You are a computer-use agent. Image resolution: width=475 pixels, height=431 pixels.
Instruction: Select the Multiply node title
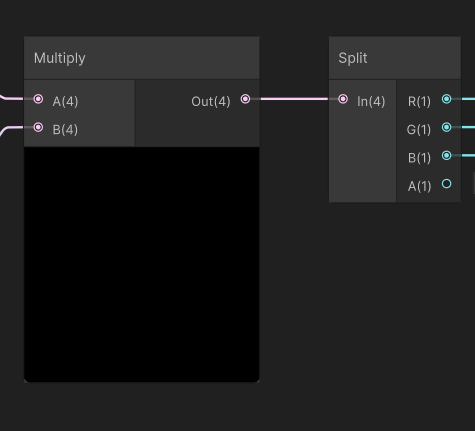(x=60, y=58)
